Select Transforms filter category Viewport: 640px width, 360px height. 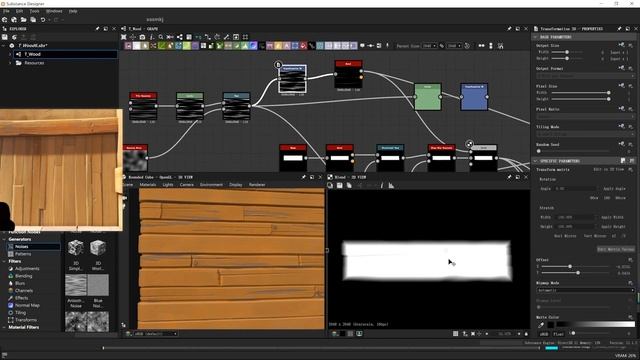coord(26,320)
